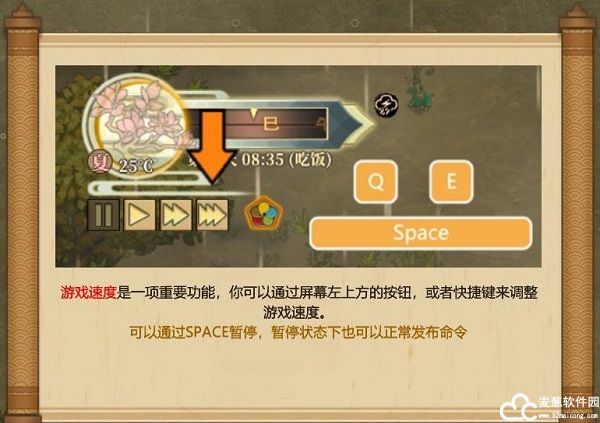The height and width of the screenshot is (423, 600).
Task: Set normal speed with single play arrow
Action: click(140, 215)
